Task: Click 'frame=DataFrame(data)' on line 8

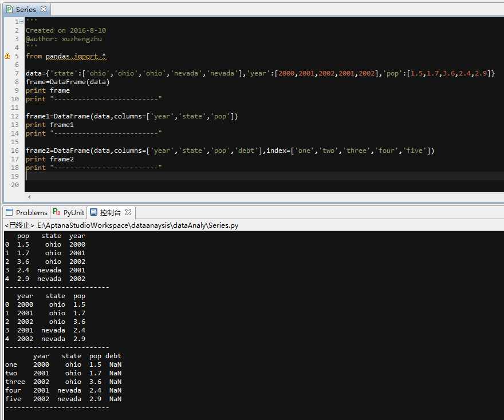Action: [68, 82]
